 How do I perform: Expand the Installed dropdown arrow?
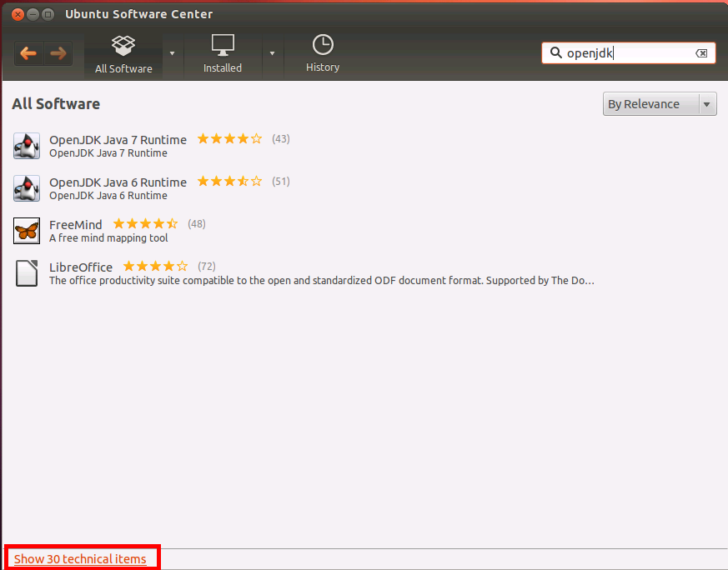272,53
